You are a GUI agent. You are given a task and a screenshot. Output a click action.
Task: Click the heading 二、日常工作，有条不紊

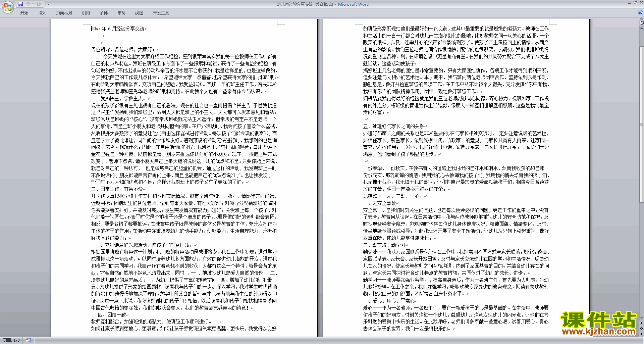pos(117,189)
